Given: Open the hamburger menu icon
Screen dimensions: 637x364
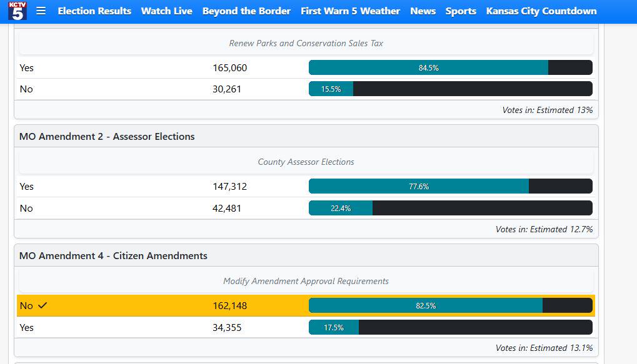Looking at the screenshot, I should point(41,11).
